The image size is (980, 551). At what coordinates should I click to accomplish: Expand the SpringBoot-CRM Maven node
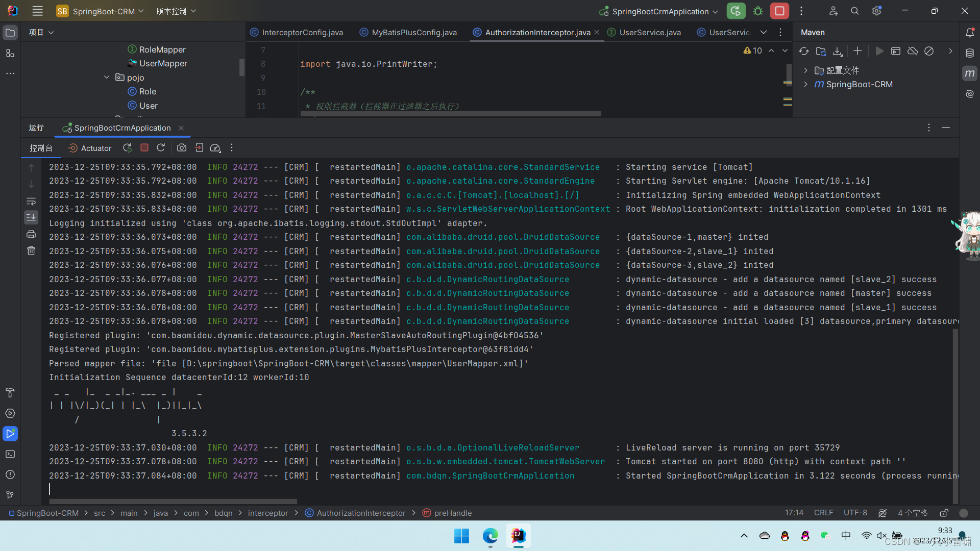tap(805, 84)
